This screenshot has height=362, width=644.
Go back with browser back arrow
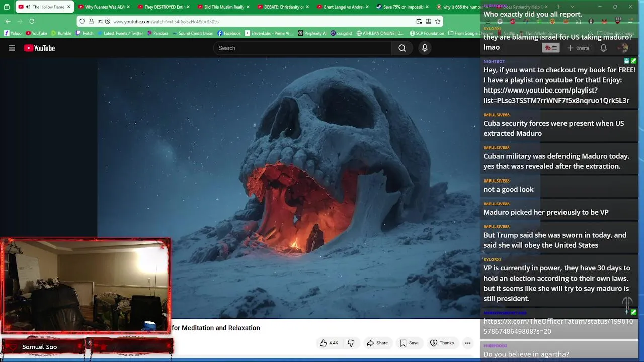click(8, 21)
